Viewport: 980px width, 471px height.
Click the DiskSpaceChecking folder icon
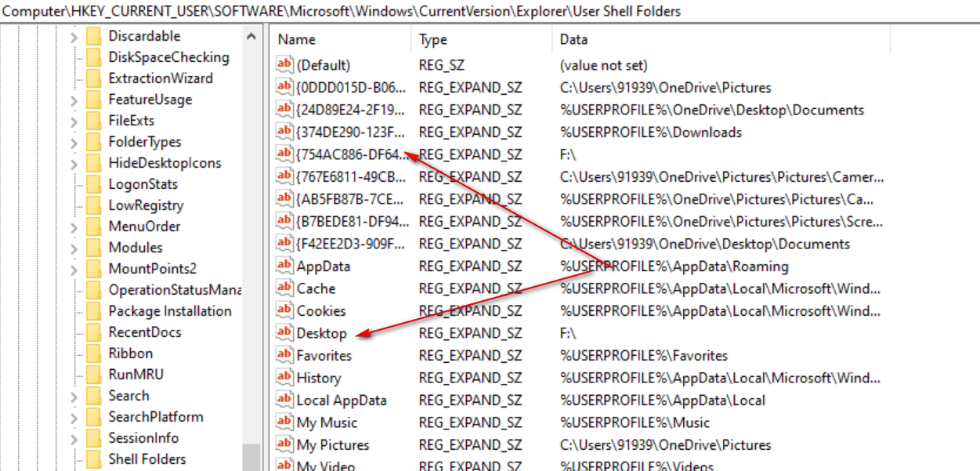pos(94,57)
